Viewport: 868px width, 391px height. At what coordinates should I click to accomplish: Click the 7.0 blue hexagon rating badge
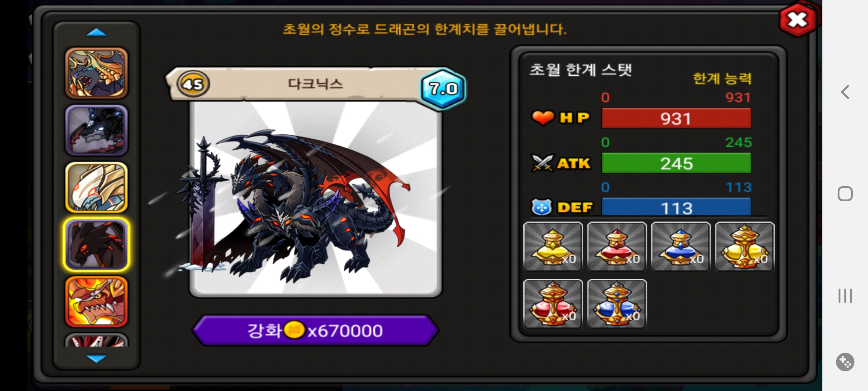(x=443, y=88)
